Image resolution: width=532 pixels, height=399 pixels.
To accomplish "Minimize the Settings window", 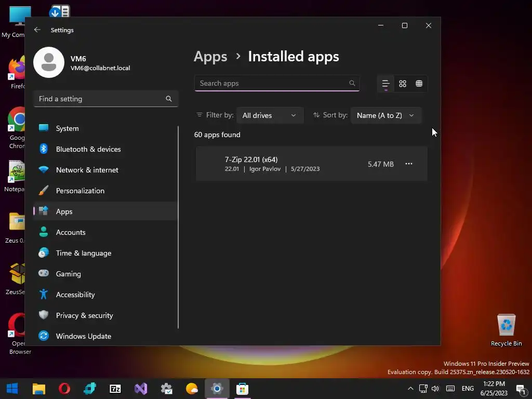I will 381,25.
